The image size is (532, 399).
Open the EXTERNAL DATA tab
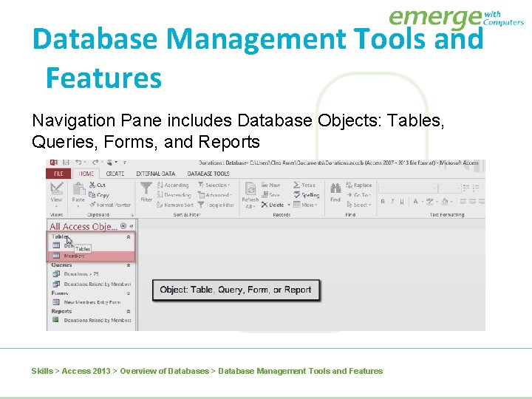tap(156, 174)
